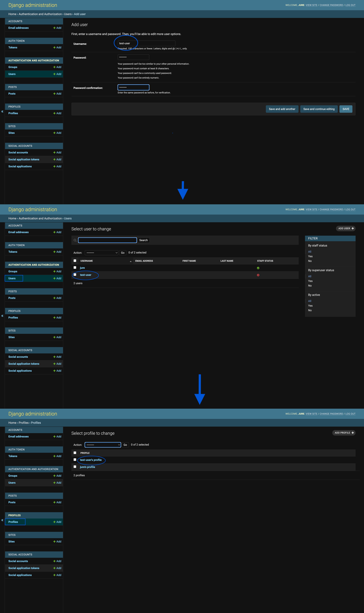Click LOG OUT on the Add user page

pyautogui.click(x=350, y=5)
